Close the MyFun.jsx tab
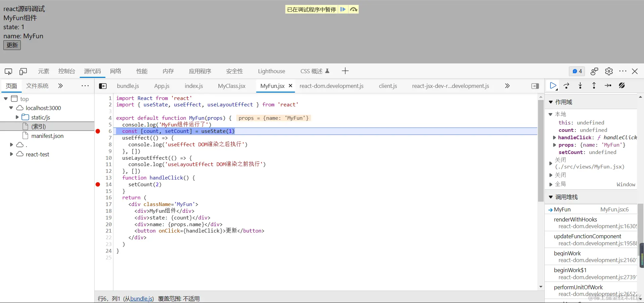The width and height of the screenshot is (644, 303). 290,86
